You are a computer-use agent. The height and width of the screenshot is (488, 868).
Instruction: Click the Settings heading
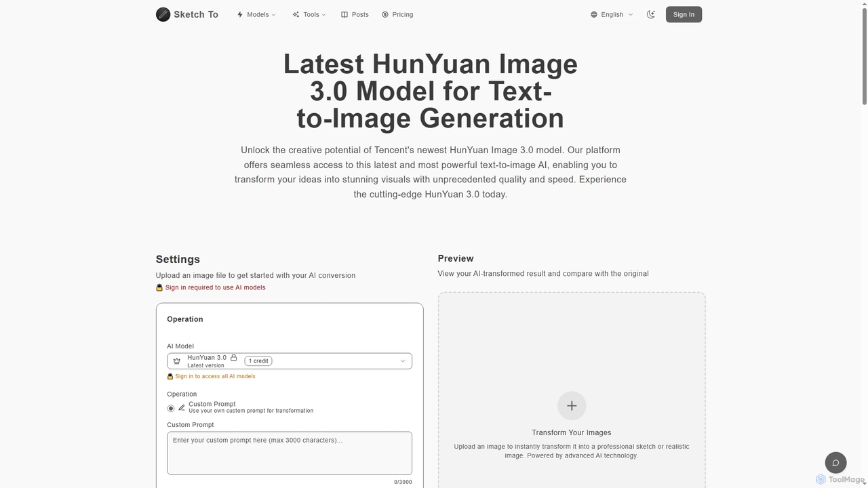(178, 259)
